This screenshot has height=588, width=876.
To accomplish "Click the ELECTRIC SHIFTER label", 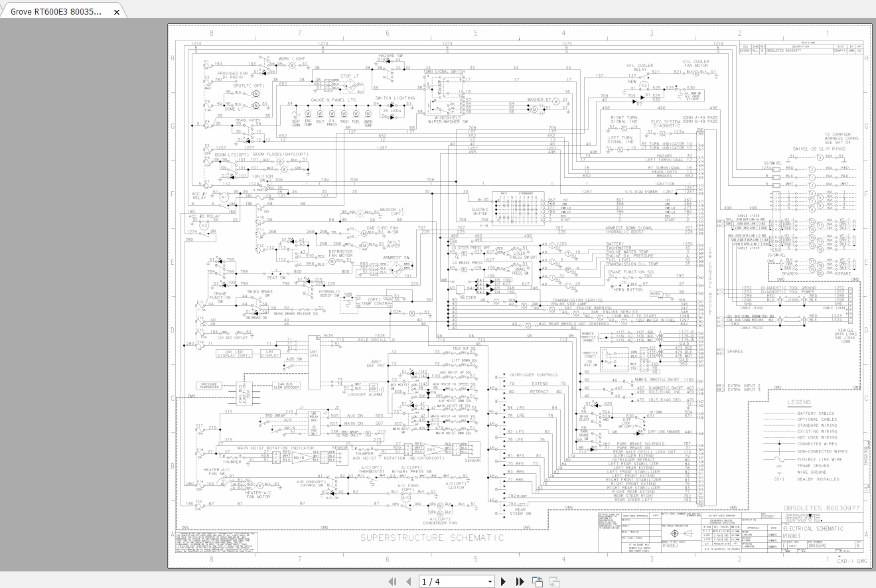I will click(x=480, y=212).
